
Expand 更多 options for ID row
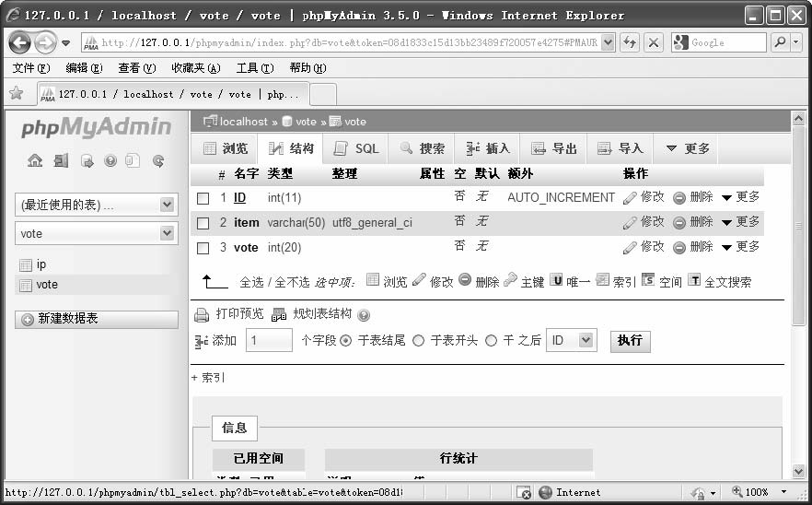tap(741, 197)
